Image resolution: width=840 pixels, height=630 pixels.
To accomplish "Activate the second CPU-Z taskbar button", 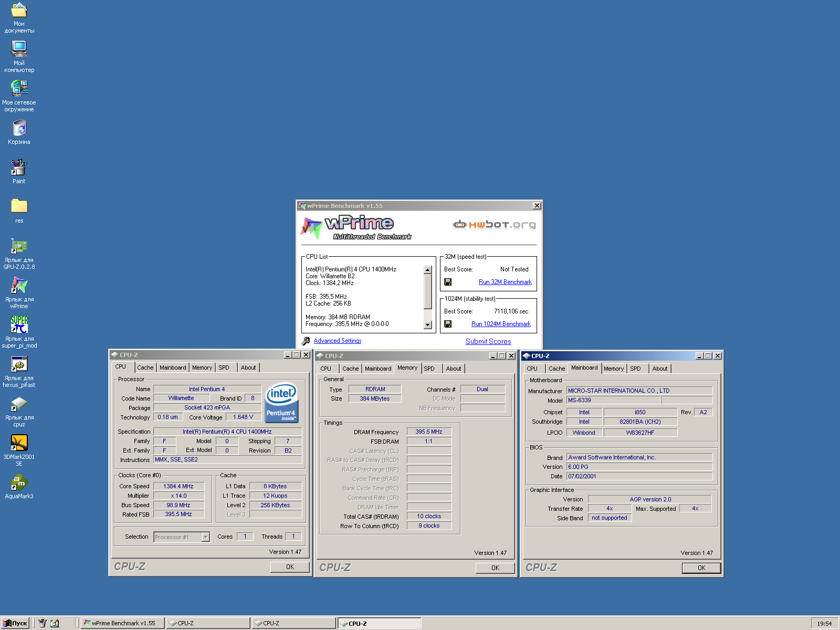I will [x=293, y=623].
